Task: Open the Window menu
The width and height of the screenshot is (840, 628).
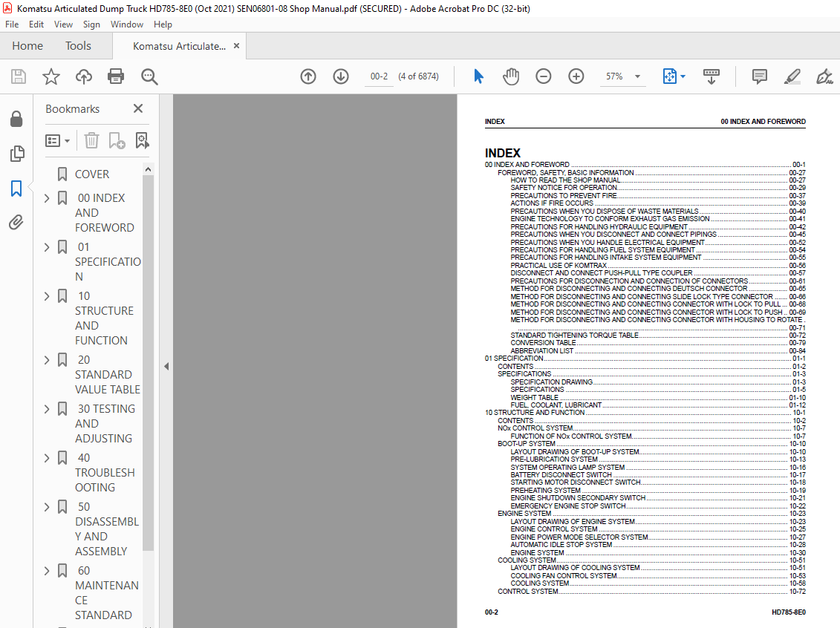Action: point(127,24)
